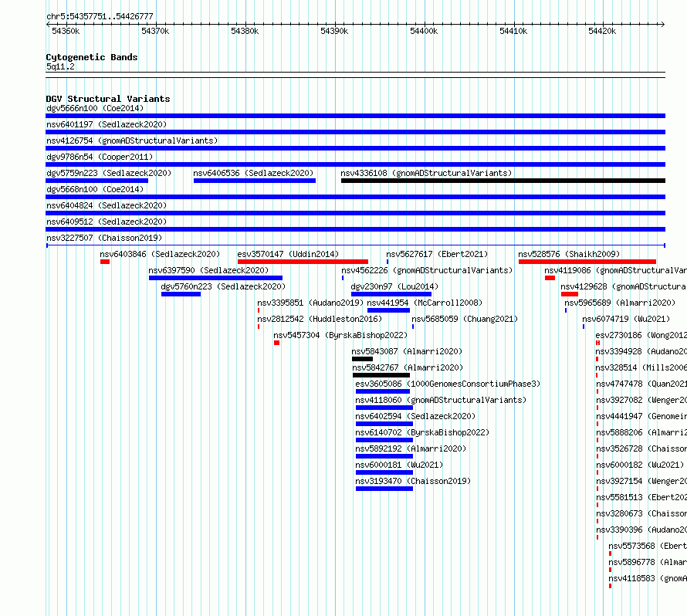687x616 pixels.
Task: Open dgv5668n100 (Coe2014) variant
Action: pos(95,189)
